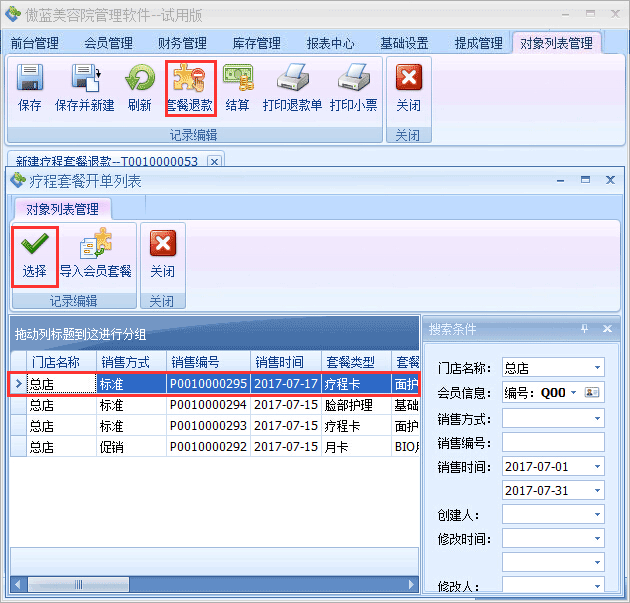The image size is (630, 603).
Task: Click the green 选择 checkmark icon
Action: coord(35,243)
